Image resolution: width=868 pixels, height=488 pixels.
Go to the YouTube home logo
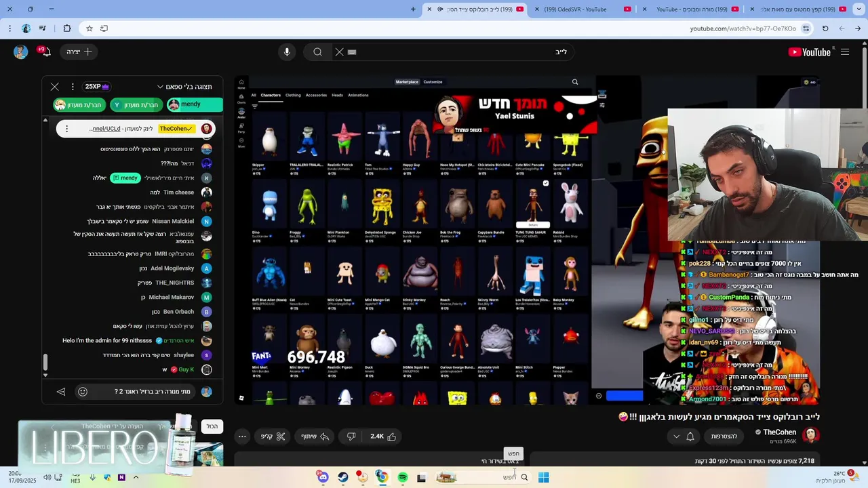(809, 52)
